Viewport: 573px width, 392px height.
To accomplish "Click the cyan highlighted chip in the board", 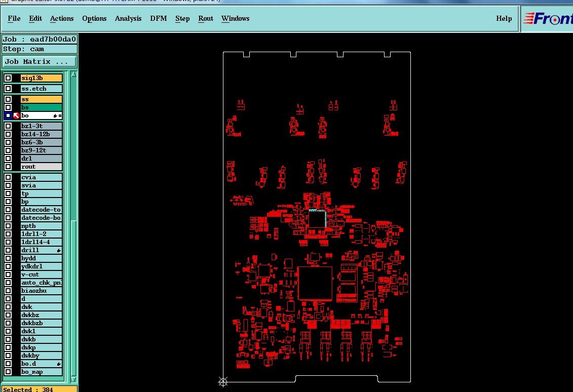I will (317, 218).
